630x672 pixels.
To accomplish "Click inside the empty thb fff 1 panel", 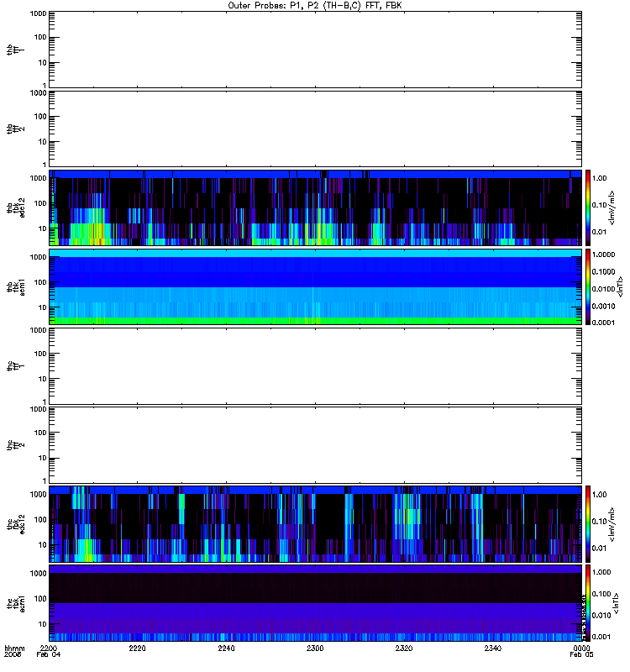I will tap(315, 50).
